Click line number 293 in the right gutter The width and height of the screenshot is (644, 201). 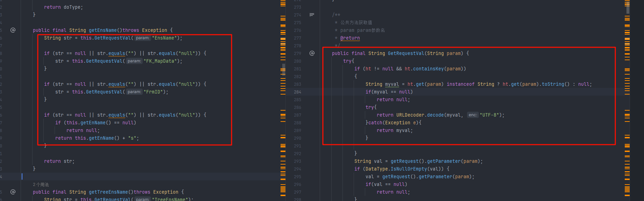pos(298,161)
